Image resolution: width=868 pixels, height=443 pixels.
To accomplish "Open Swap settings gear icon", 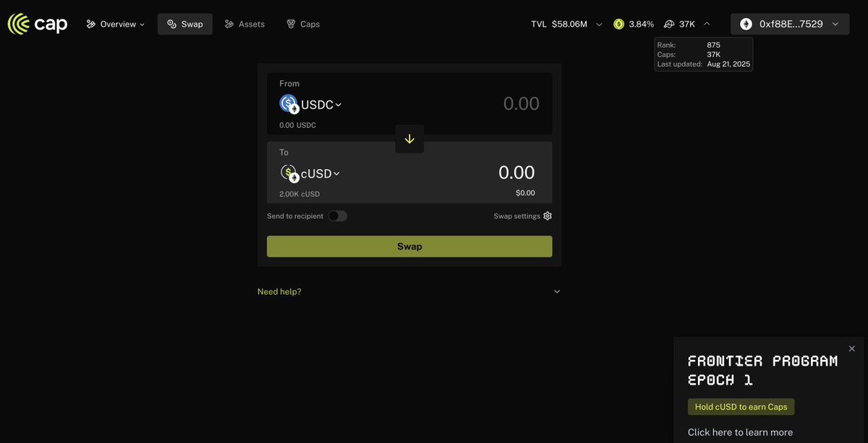I will pyautogui.click(x=548, y=216).
